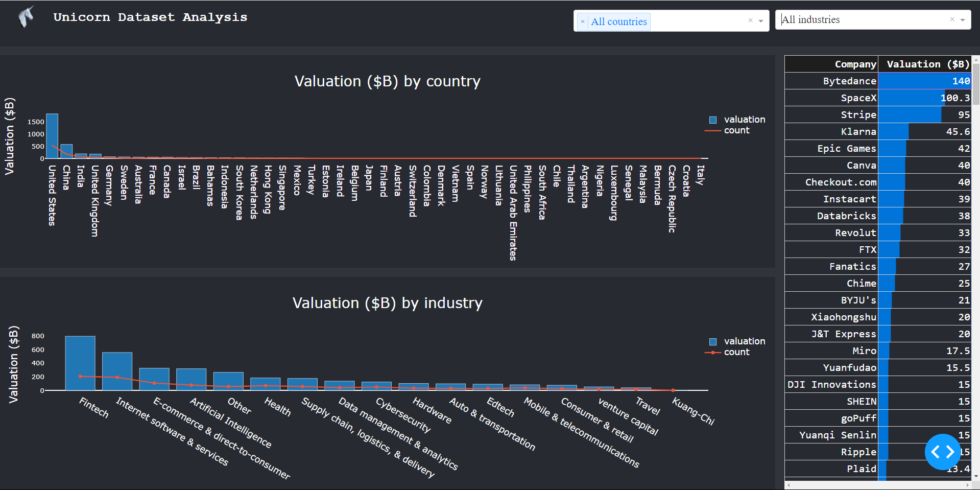Click the Health bar in industry chart

coord(266,384)
